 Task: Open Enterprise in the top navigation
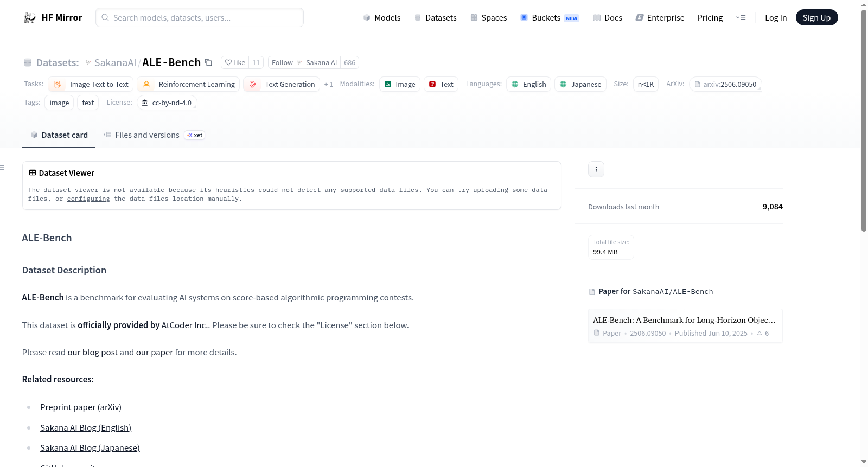coord(660,18)
